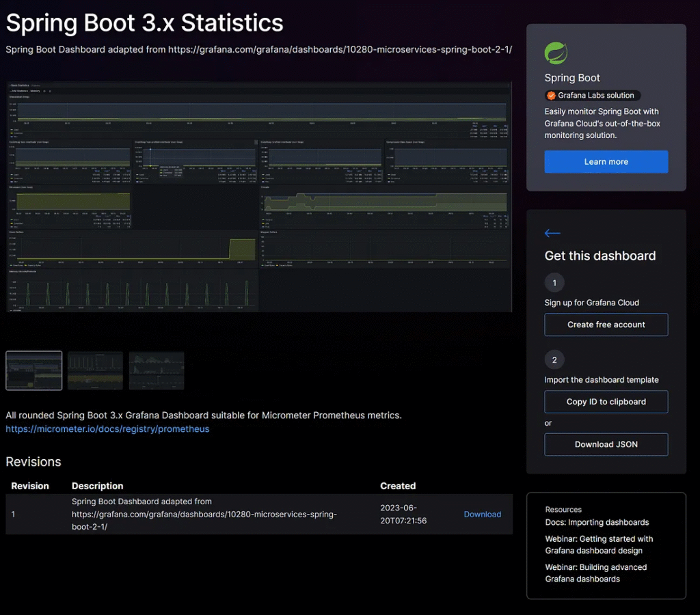Open the large dashboard preview image

tap(258, 197)
